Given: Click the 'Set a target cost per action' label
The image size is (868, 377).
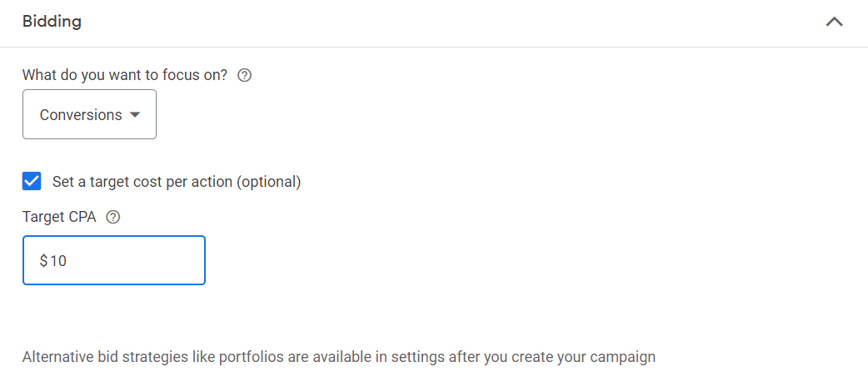Looking at the screenshot, I should point(177,182).
